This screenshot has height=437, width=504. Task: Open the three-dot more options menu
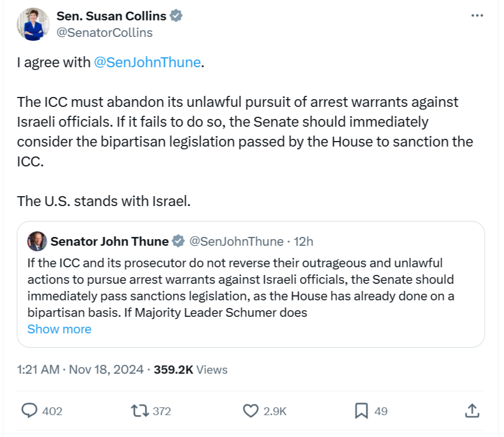[x=477, y=15]
